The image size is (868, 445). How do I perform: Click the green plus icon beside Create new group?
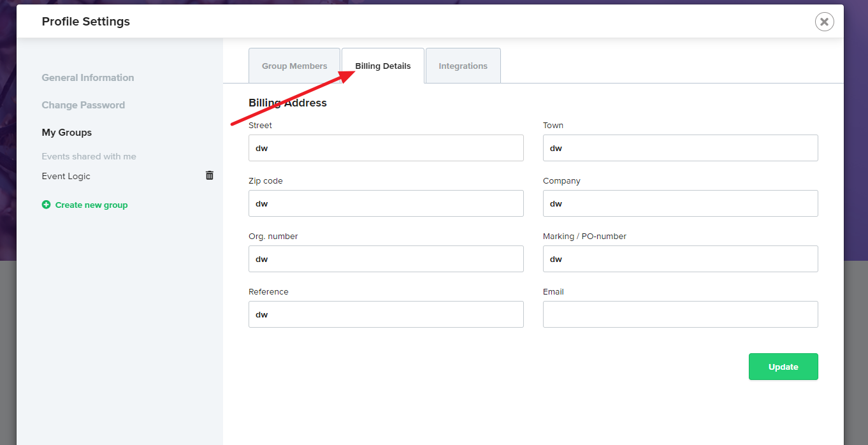point(46,205)
